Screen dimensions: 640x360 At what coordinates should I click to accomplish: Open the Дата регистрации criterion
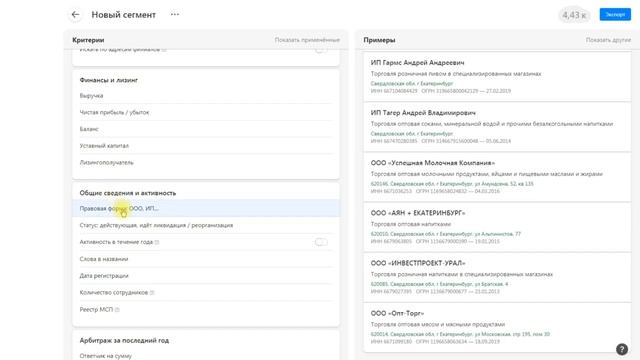pyautogui.click(x=206, y=276)
